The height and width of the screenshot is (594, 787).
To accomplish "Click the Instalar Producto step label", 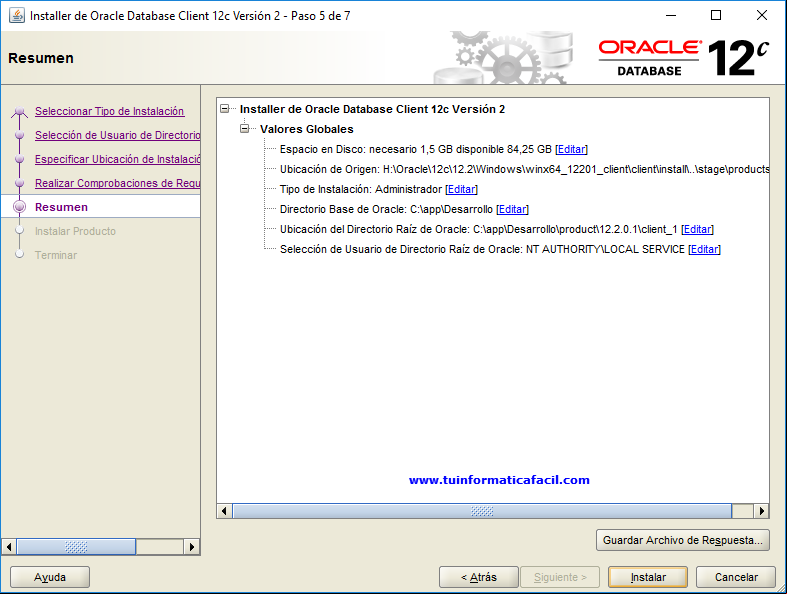I will (x=75, y=231).
